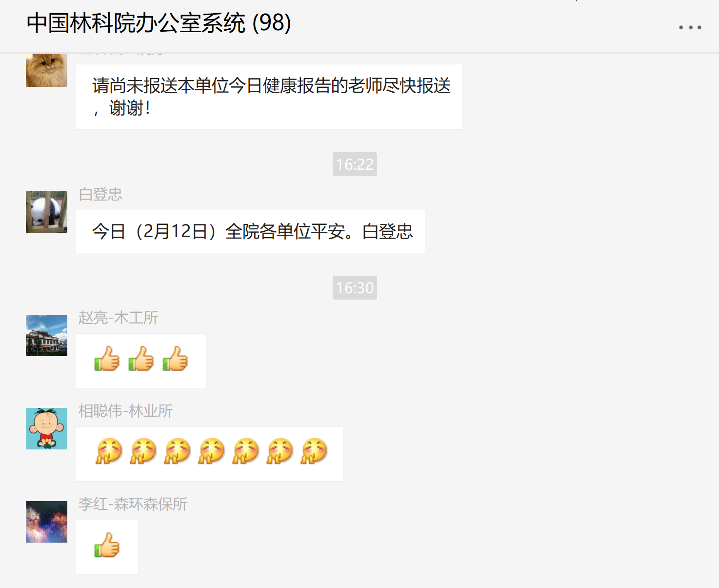Click the middle fist-salute emoji in the row

[211, 451]
